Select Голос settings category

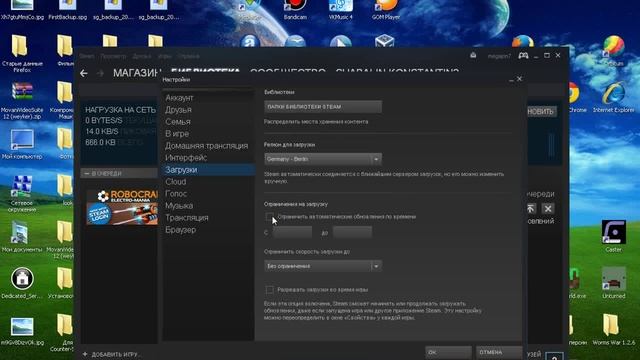[x=209, y=193]
